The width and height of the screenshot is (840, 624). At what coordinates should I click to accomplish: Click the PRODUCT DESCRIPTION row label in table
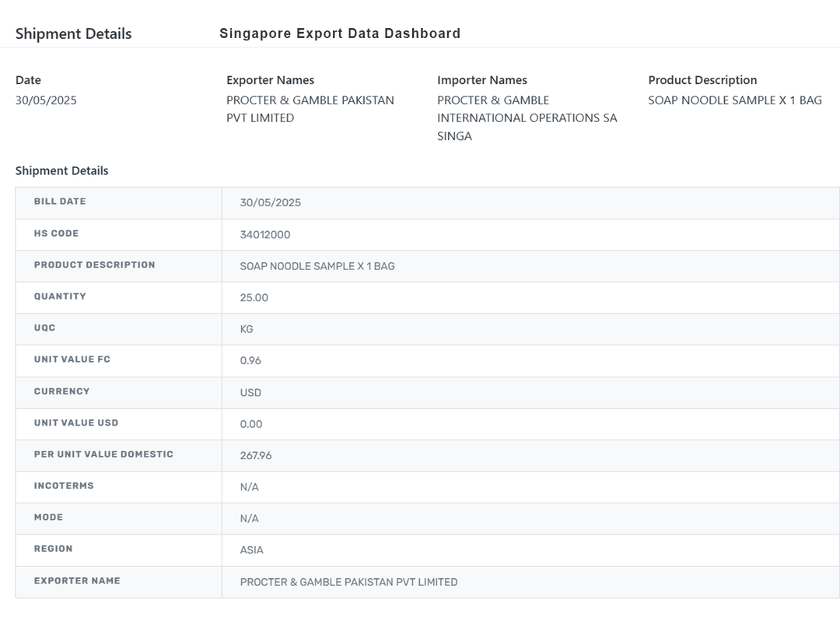[94, 265]
